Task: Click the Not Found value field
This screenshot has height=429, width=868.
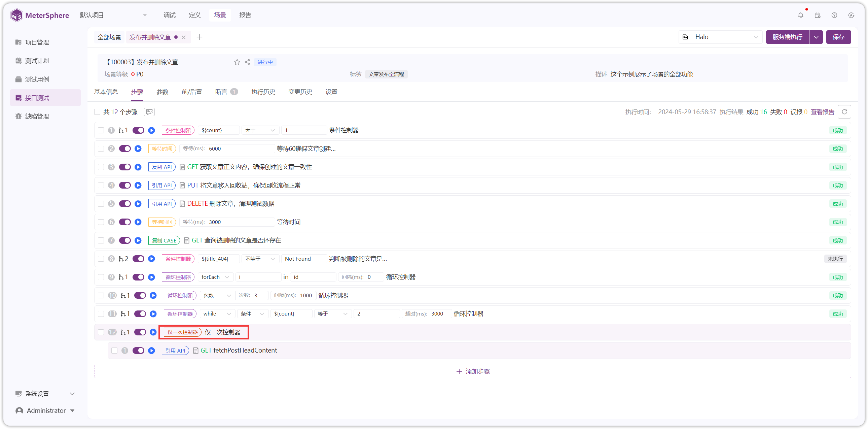Action: (304, 259)
